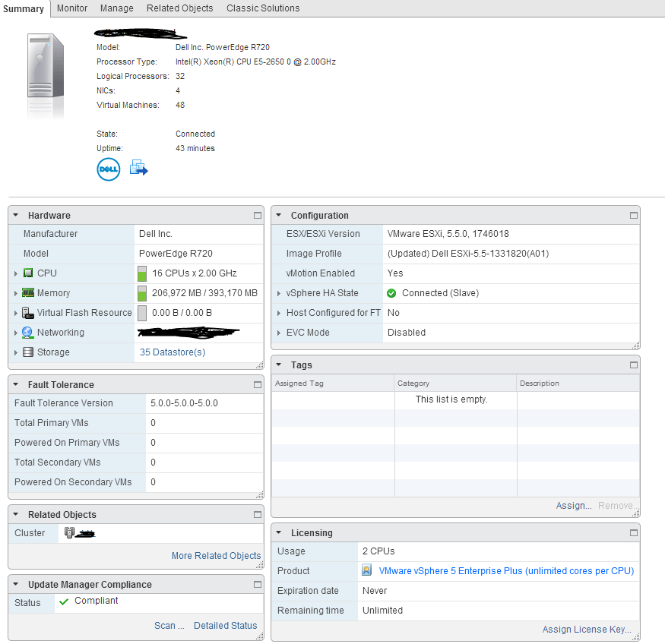Click the green check vSphere HA status icon

point(391,293)
